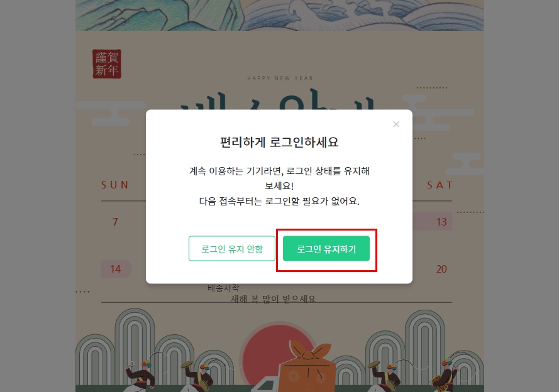Select date 7 under SUN column
559x392 pixels.
(x=115, y=222)
